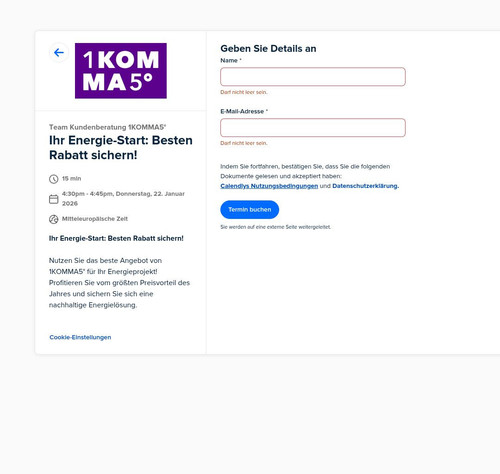Viewport: 500px width, 474px height.
Task: Click the error message under Name field
Action: [x=244, y=92]
